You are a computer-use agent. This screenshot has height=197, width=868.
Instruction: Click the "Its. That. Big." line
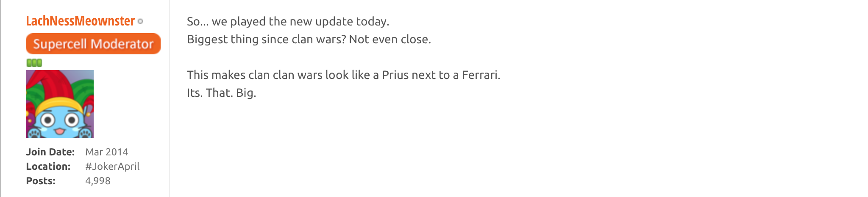(221, 93)
